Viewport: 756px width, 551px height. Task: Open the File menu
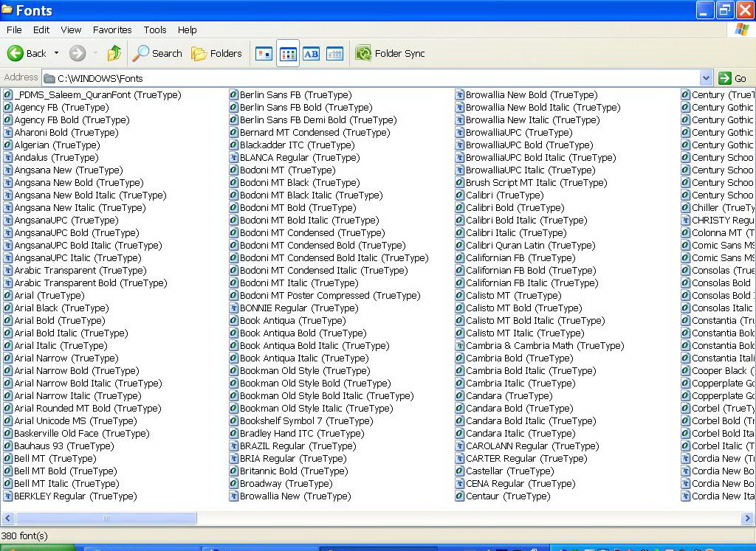14,30
